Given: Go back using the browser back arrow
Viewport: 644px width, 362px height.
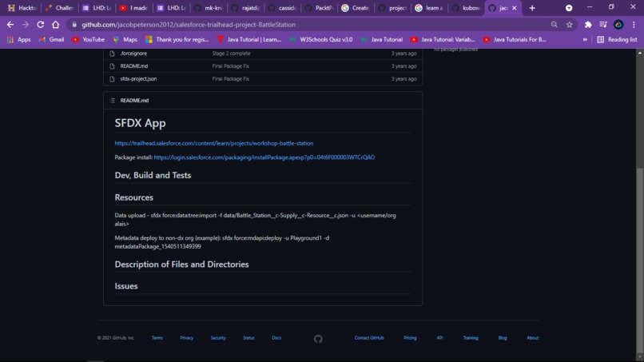Looking at the screenshot, I should (10, 25).
